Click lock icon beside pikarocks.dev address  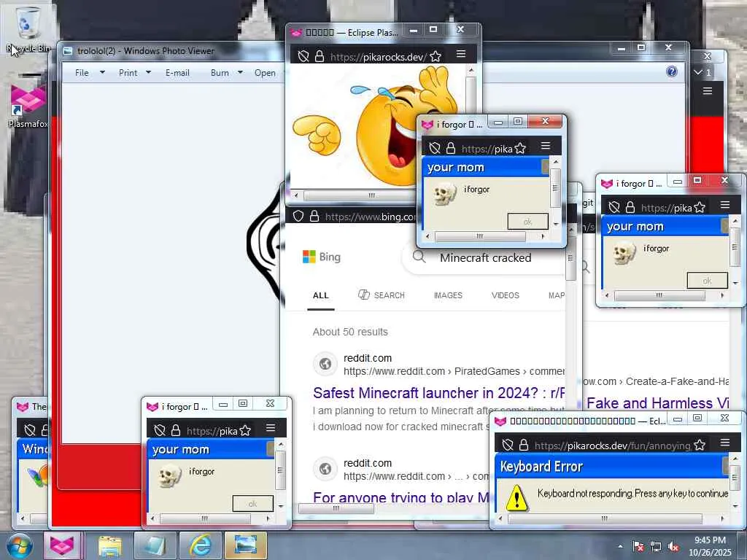point(320,57)
